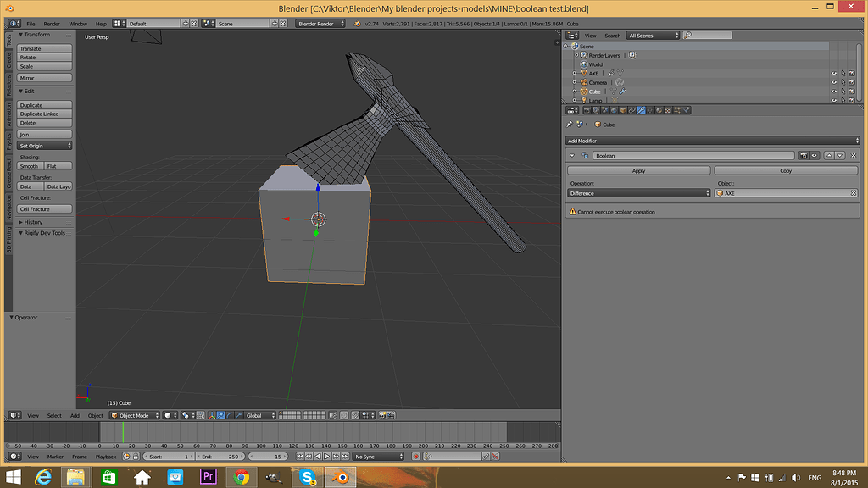
Task: Toggle Cube renderability camera in outliner
Action: [x=852, y=91]
